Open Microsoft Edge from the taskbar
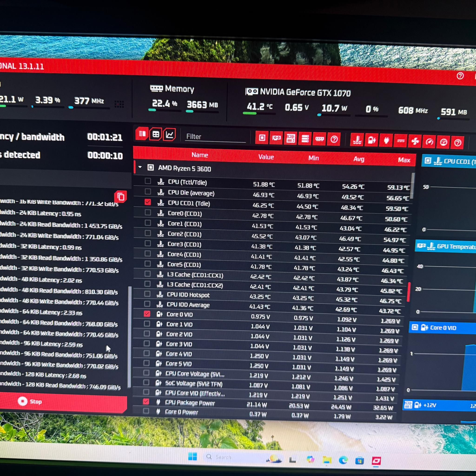Image resolution: width=476 pixels, height=476 pixels. (343, 460)
